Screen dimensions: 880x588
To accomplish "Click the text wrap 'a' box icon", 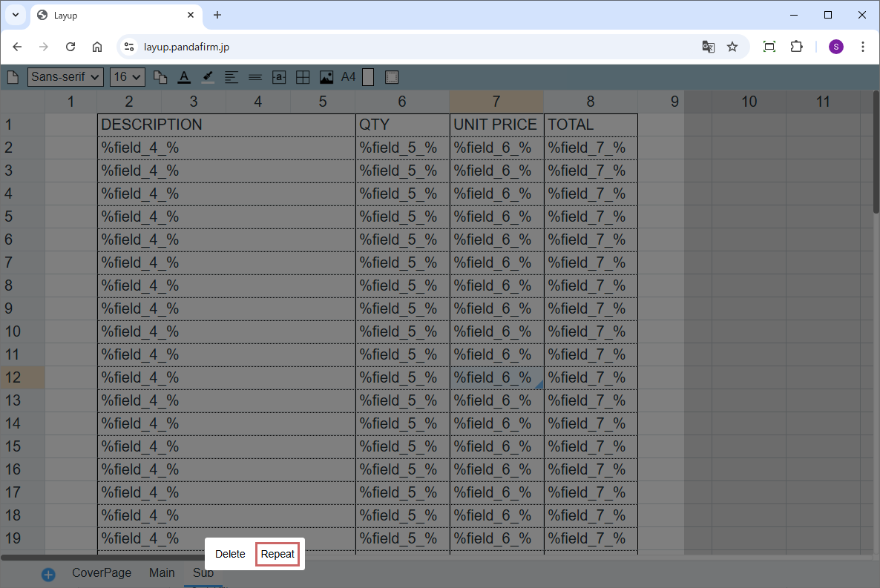I will [x=279, y=77].
